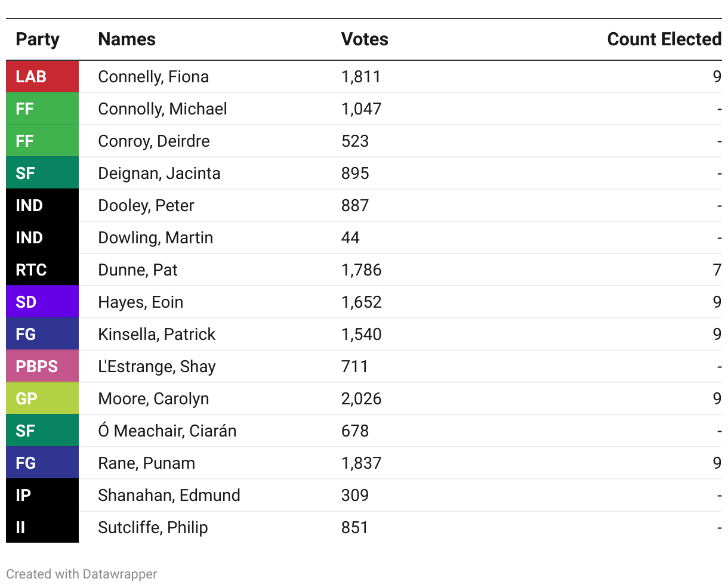Image resolution: width=728 pixels, height=588 pixels.
Task: Click the Party column header
Action: [x=38, y=39]
